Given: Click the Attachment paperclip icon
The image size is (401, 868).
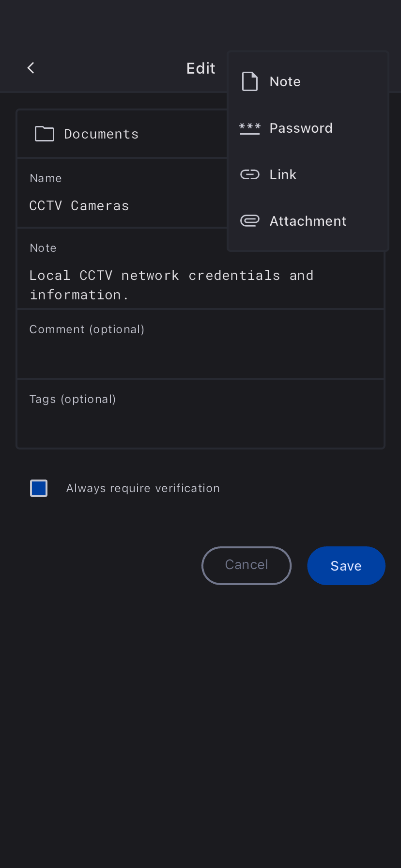Looking at the screenshot, I should click(249, 221).
